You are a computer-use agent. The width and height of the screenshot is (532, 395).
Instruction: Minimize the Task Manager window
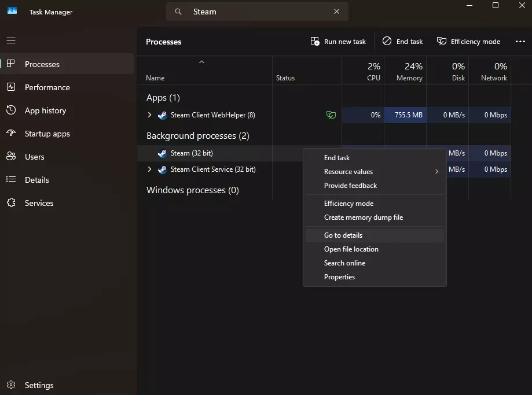[x=469, y=5]
